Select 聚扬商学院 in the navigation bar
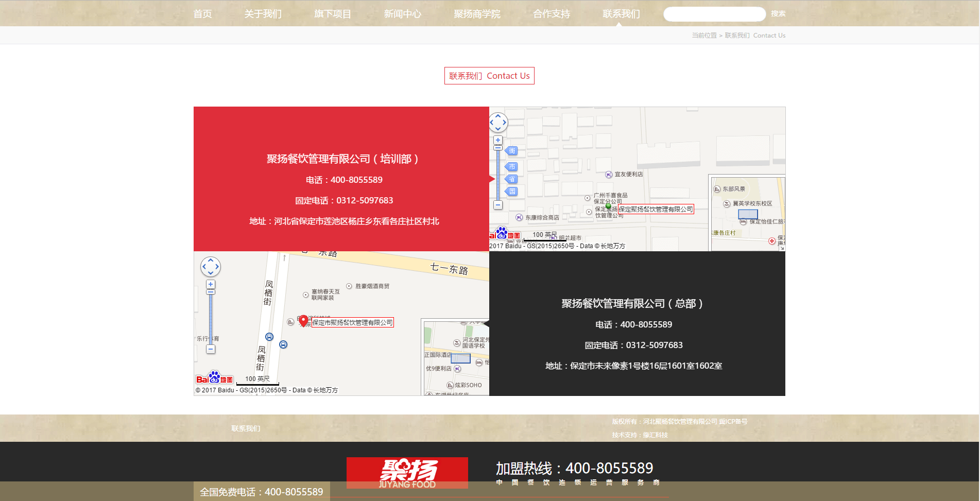Screen dimensions: 980x501 click(x=477, y=14)
